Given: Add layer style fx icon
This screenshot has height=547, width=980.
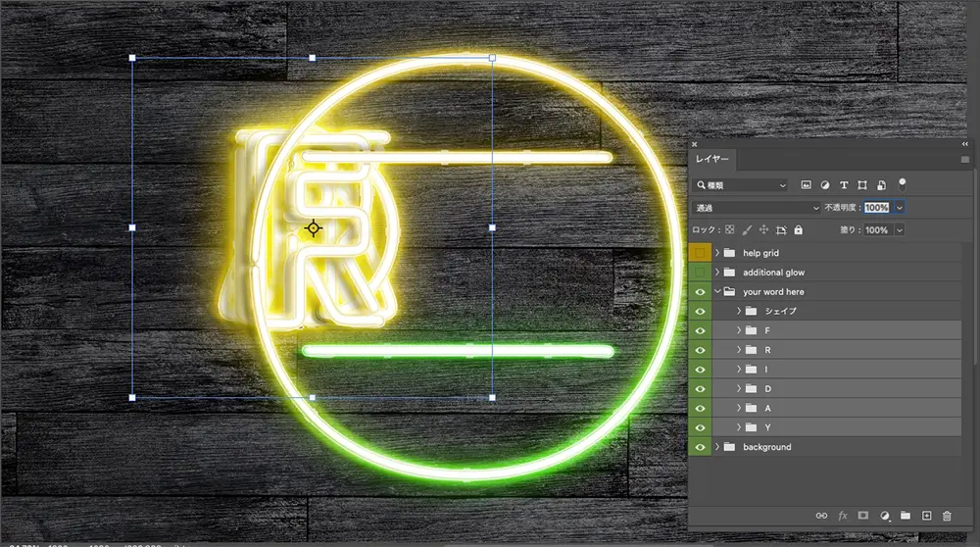Looking at the screenshot, I should coord(843,516).
